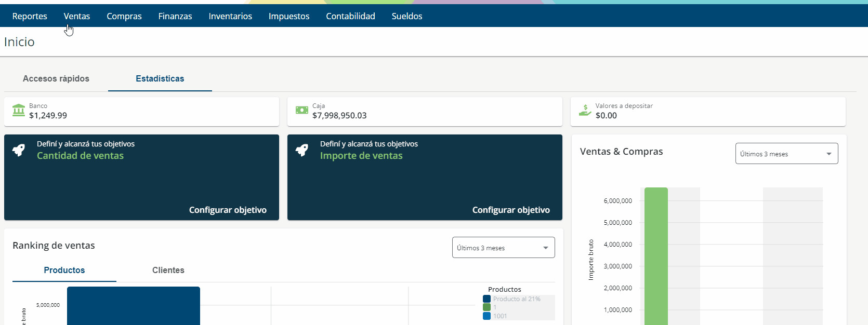
Task: Click the Caja balance $7,998,950.03
Action: [339, 115]
